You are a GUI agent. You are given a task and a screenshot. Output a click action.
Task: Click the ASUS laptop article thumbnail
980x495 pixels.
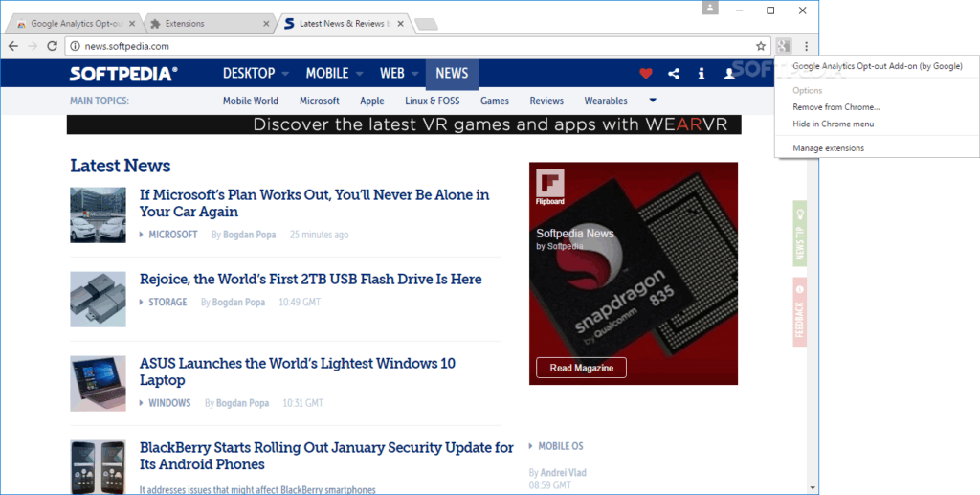(99, 384)
